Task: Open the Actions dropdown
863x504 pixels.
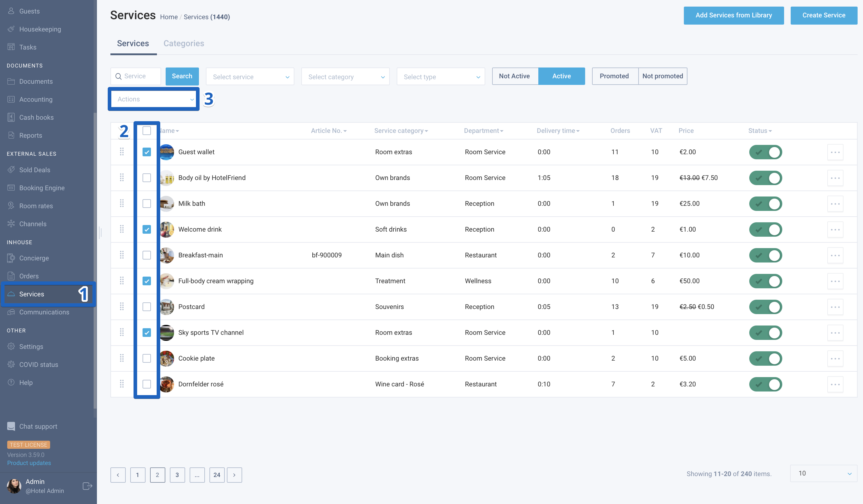Action: tap(153, 99)
